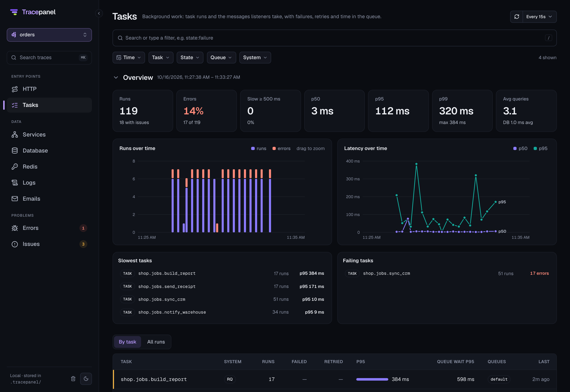Screen dimensions: 570x392
Task: Open shop.jobs.build_report in Slowest tasks
Action: pyautogui.click(x=222, y=273)
